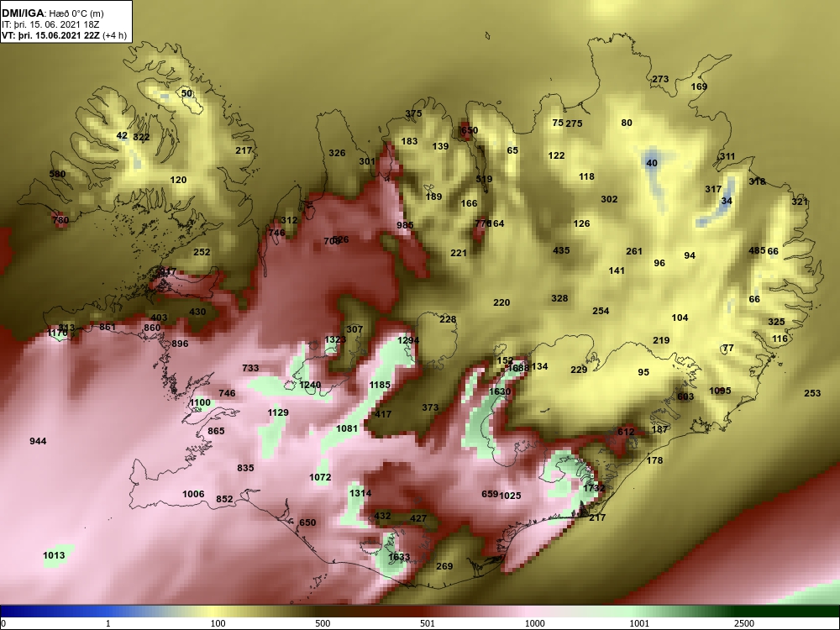The height and width of the screenshot is (630, 840).
Task: Click the 253 value over the eastern sea
Action: coord(812,392)
